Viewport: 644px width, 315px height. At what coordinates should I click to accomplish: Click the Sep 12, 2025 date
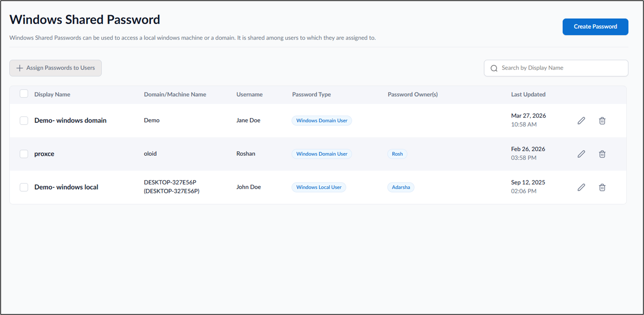point(528,182)
